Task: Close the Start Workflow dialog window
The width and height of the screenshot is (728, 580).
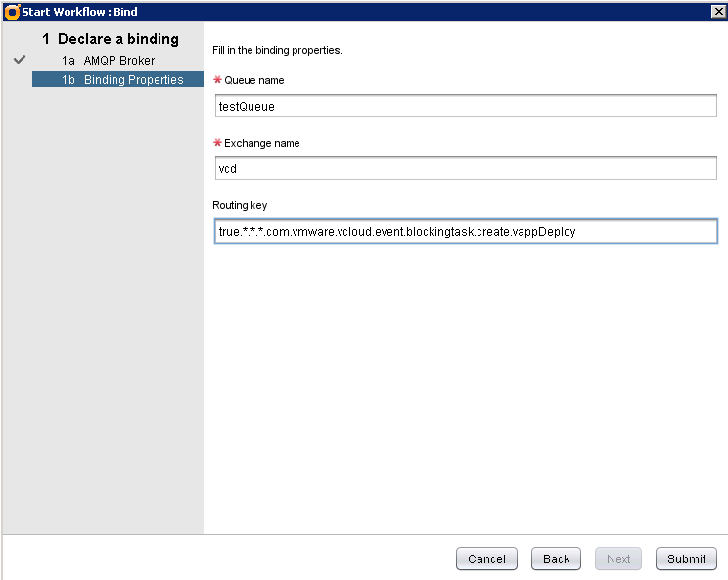Action: (x=717, y=11)
